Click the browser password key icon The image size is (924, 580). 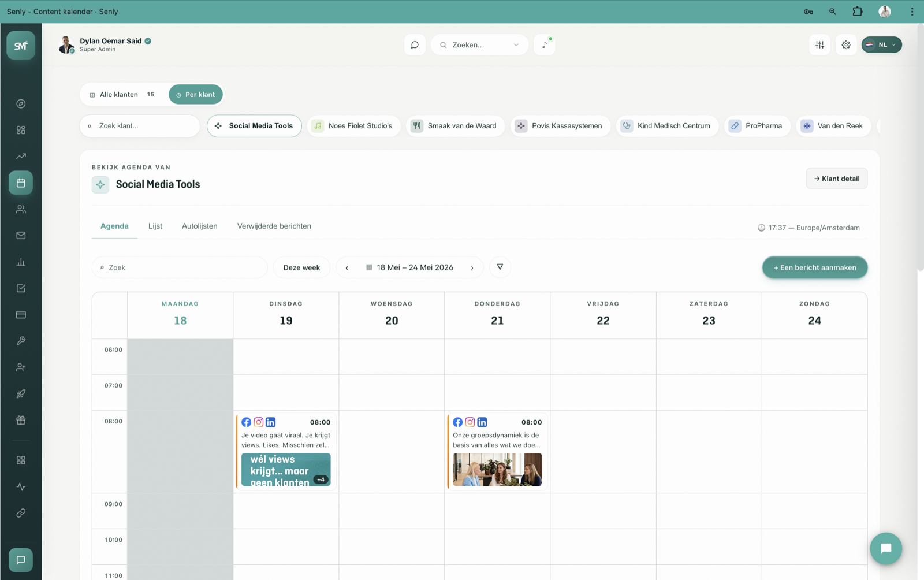tap(808, 12)
